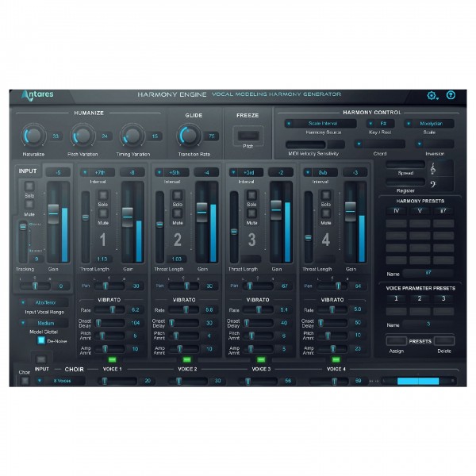Toggle the Voice 4 green enable indicator

tap(336, 359)
